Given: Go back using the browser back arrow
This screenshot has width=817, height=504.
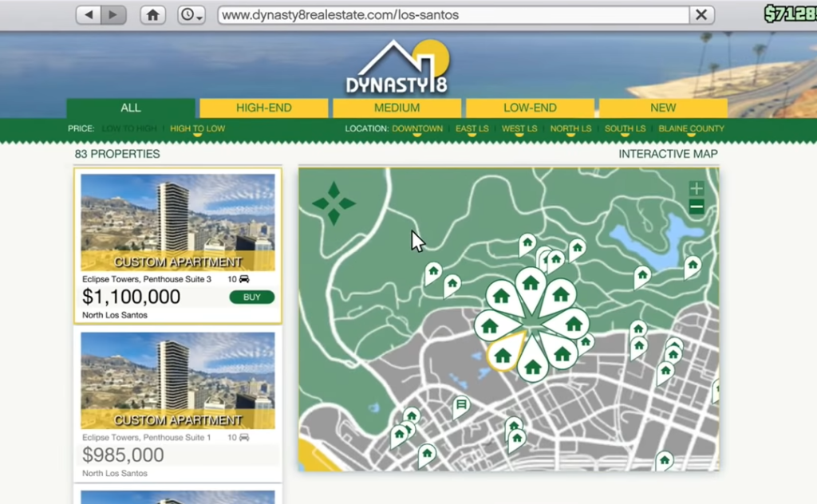Looking at the screenshot, I should pyautogui.click(x=88, y=14).
